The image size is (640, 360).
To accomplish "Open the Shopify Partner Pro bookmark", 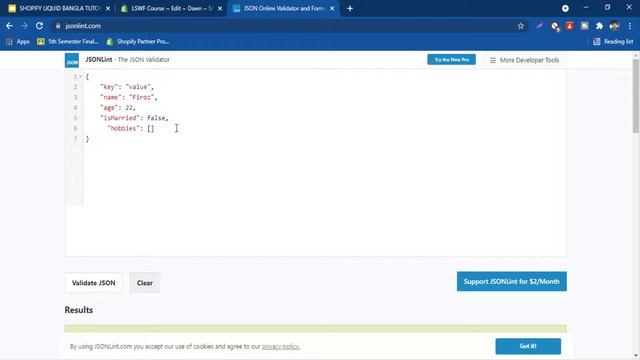I will pyautogui.click(x=138, y=41).
